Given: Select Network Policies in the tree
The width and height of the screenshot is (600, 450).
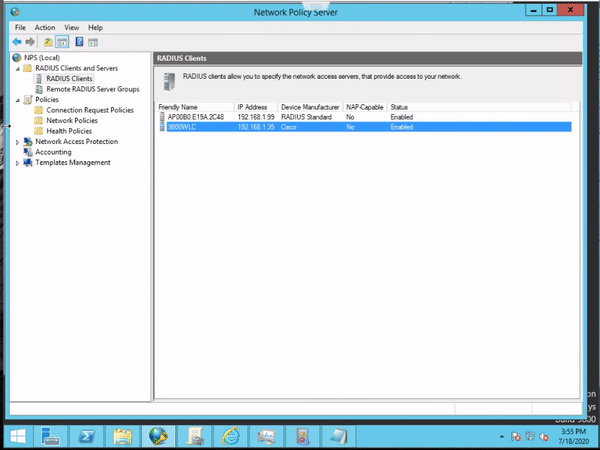Looking at the screenshot, I should [71, 120].
